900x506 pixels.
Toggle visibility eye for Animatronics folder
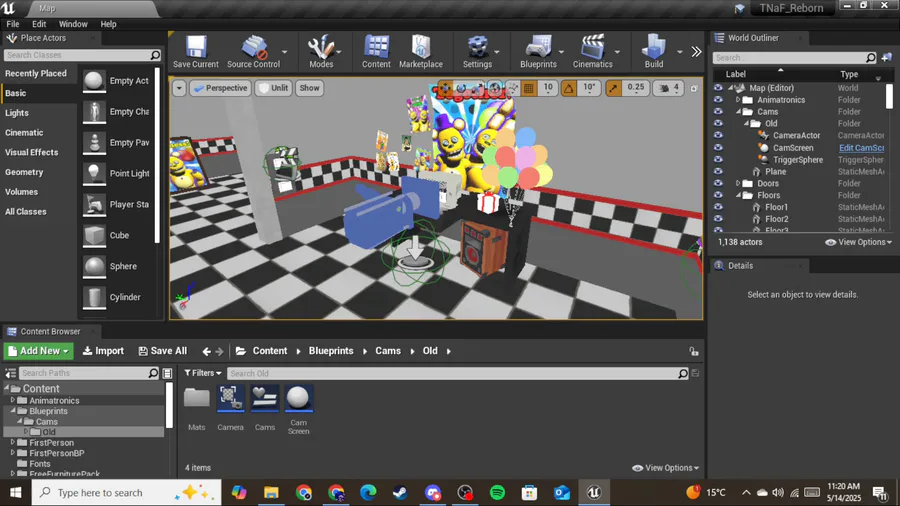tap(718, 100)
